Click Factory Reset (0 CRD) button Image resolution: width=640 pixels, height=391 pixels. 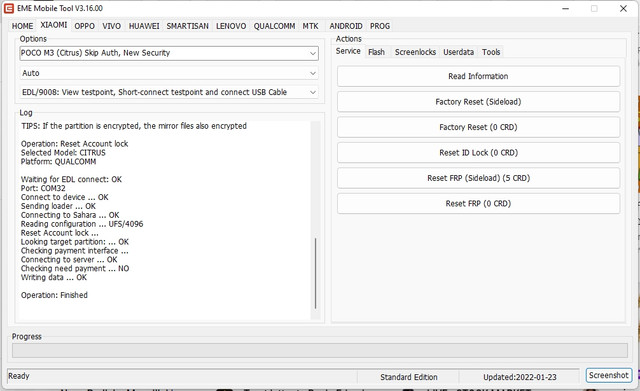click(478, 127)
